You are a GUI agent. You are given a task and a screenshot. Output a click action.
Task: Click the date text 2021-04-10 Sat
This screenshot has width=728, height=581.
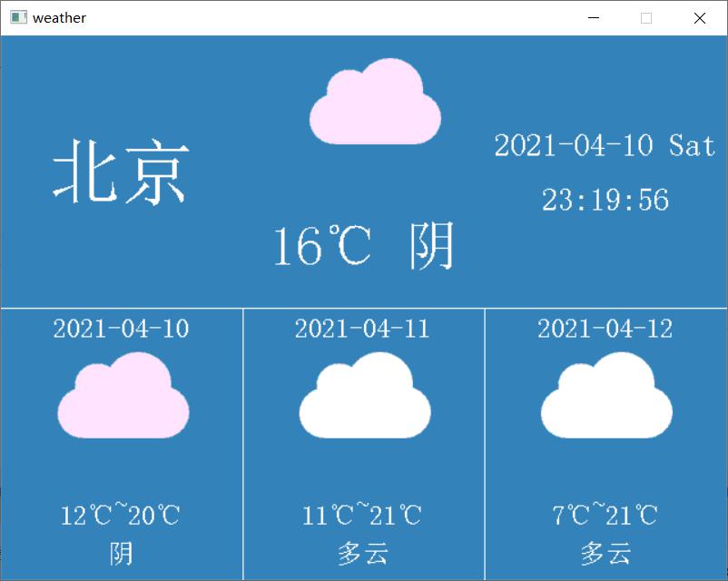605,146
